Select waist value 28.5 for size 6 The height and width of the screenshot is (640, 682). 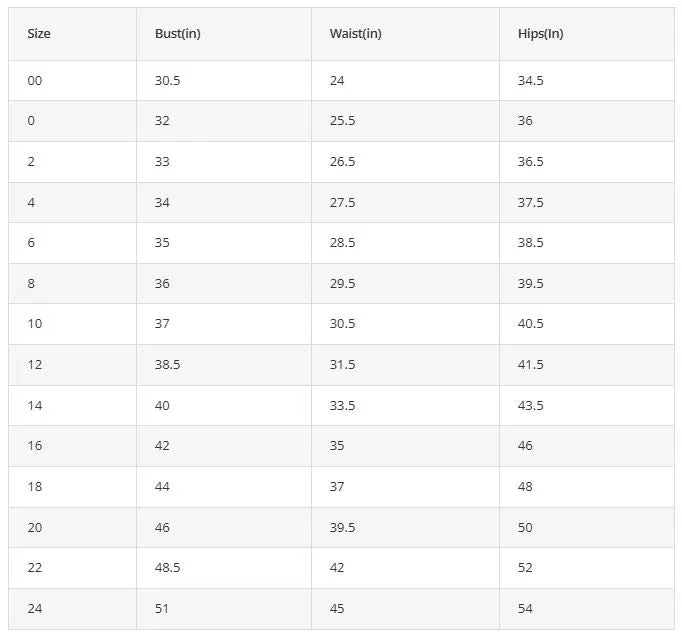342,242
